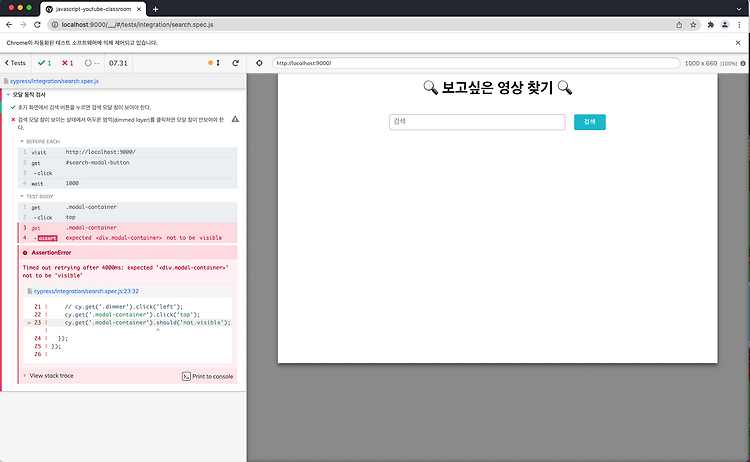
Task: Open site information icon in address bar
Action: 55,24
